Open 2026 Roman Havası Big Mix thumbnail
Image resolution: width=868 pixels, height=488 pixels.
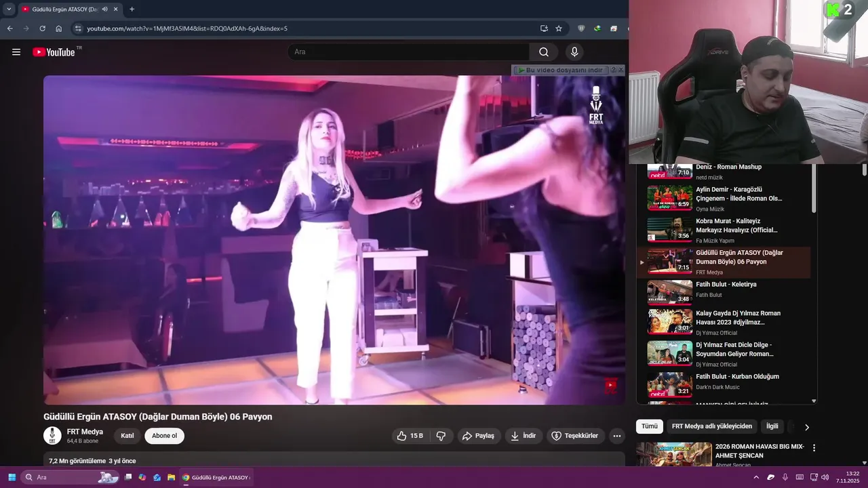click(674, 454)
